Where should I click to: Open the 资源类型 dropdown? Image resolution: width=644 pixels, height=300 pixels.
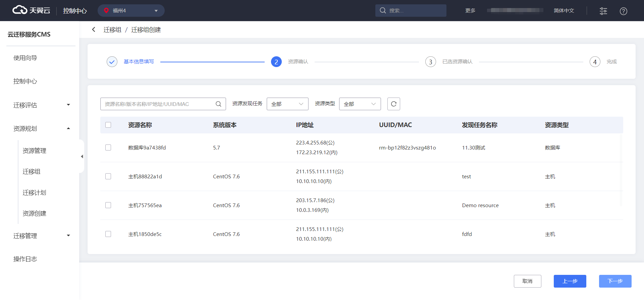360,104
